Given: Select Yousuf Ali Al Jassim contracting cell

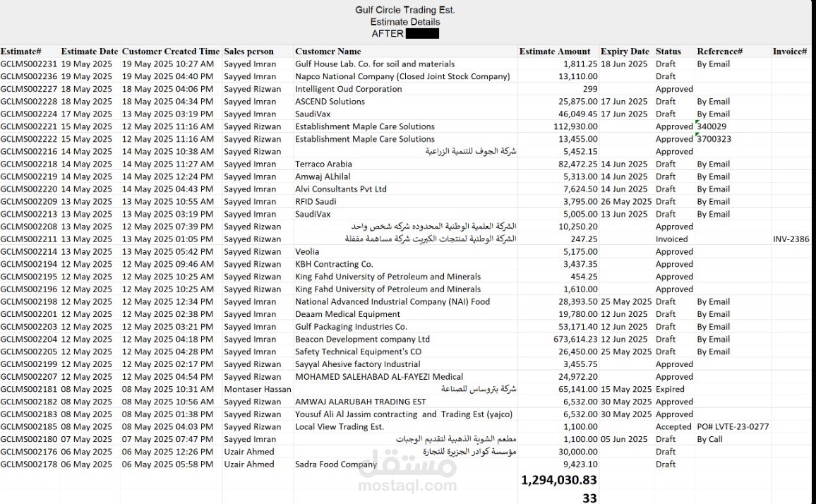Looking at the screenshot, I should click(x=403, y=414).
